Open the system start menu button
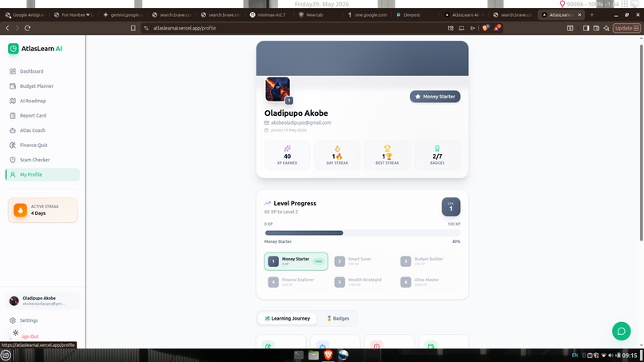The width and height of the screenshot is (644, 362). [6, 356]
